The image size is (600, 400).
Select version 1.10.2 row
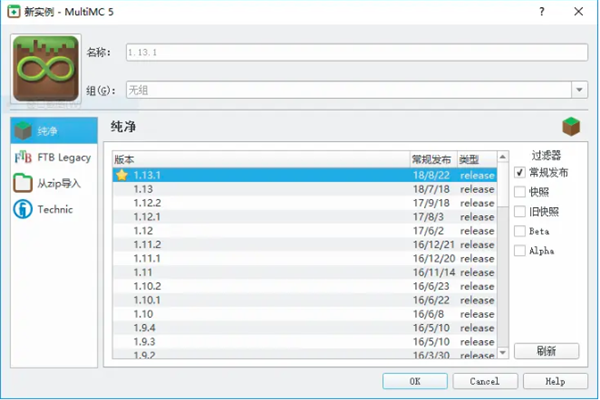(305, 286)
